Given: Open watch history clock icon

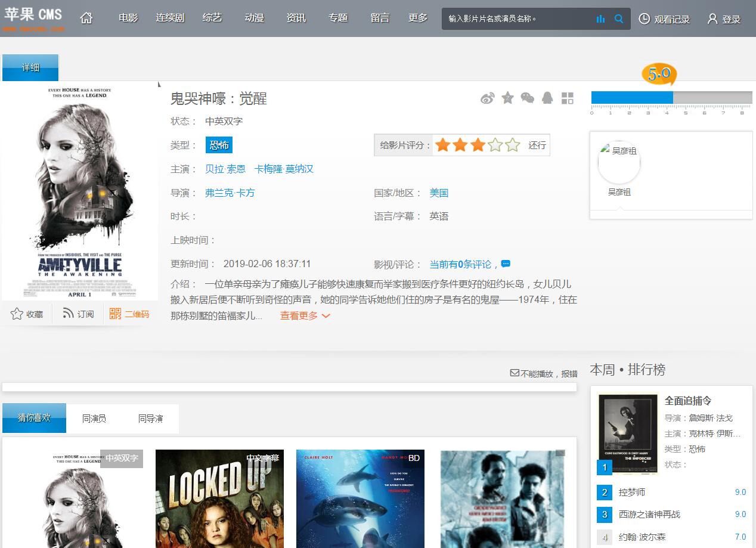Looking at the screenshot, I should pos(645,19).
